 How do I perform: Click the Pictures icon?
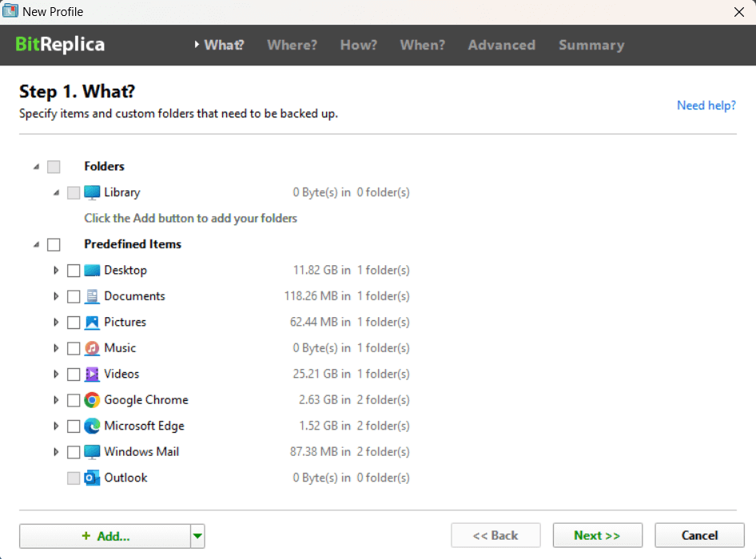pyautogui.click(x=93, y=323)
